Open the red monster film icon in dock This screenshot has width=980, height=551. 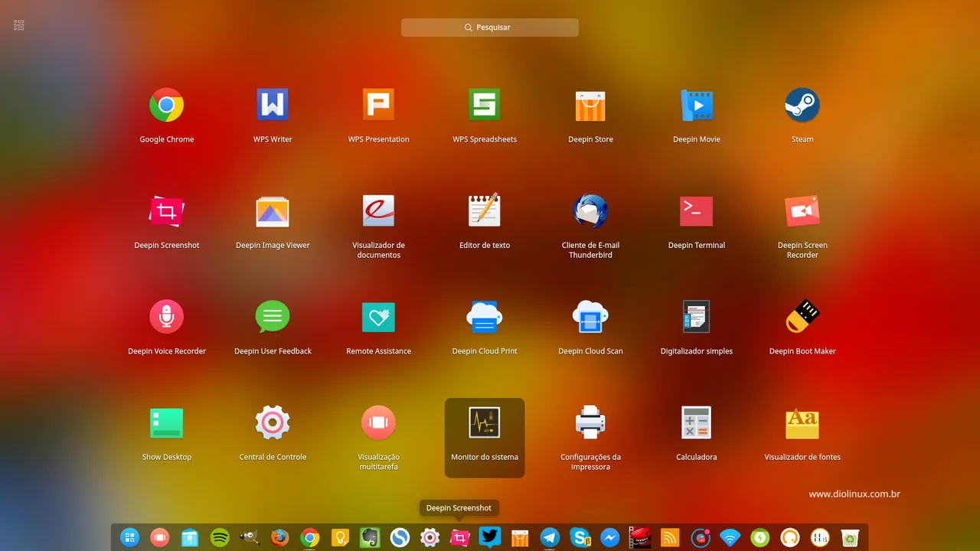click(x=639, y=538)
